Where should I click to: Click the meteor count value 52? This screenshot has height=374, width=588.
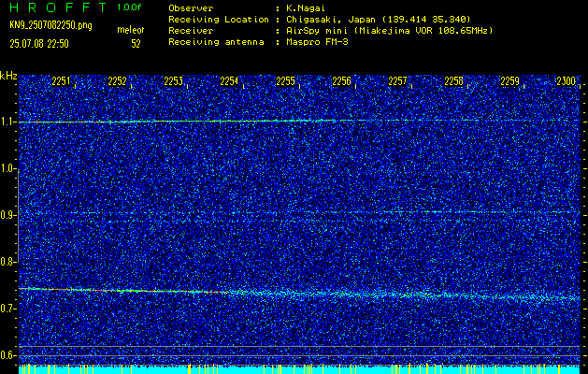tap(136, 44)
